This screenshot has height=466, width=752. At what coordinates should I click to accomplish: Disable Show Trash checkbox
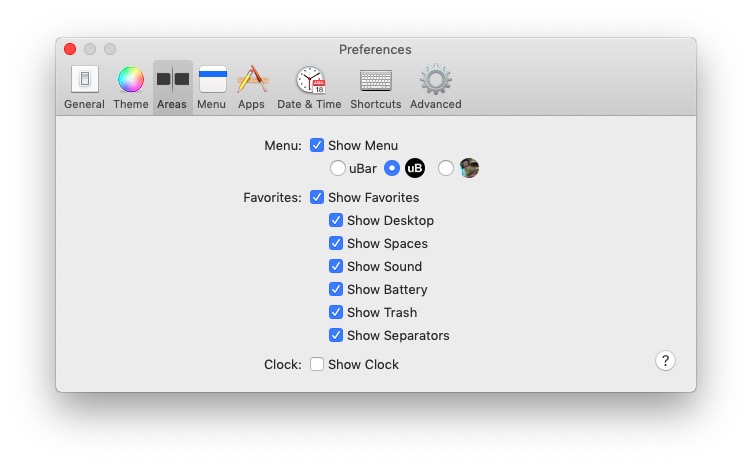pyautogui.click(x=336, y=312)
